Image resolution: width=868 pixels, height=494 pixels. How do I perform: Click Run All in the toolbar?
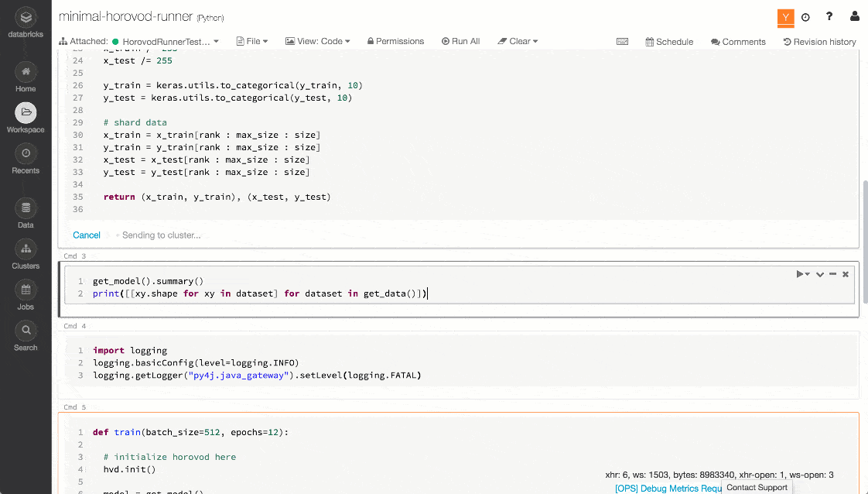click(x=460, y=42)
